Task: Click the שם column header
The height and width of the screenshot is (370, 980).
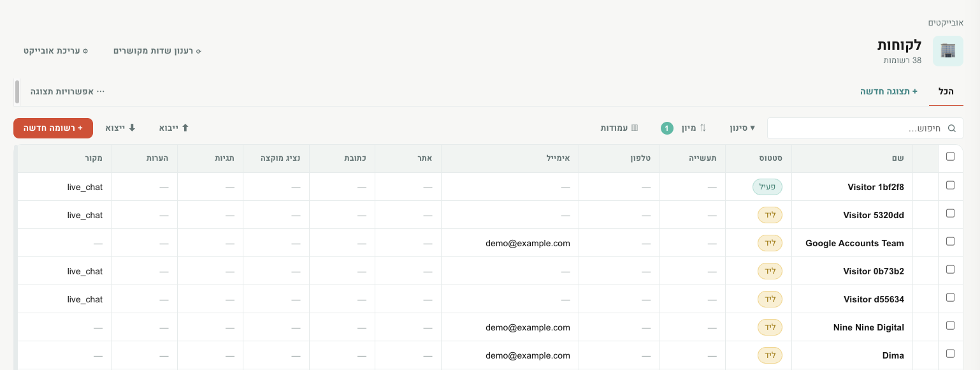Action: (x=853, y=158)
